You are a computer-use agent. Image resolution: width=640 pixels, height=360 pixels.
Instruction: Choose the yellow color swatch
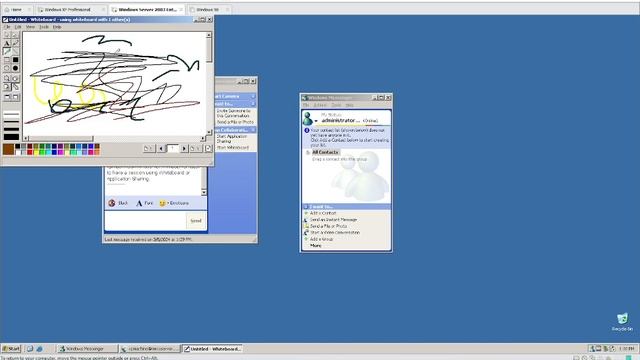point(36,152)
